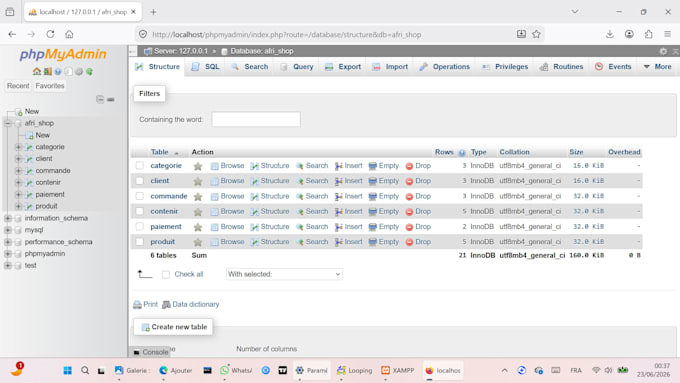Open Structure of the client table
The width and height of the screenshot is (680, 383).
[x=270, y=181]
